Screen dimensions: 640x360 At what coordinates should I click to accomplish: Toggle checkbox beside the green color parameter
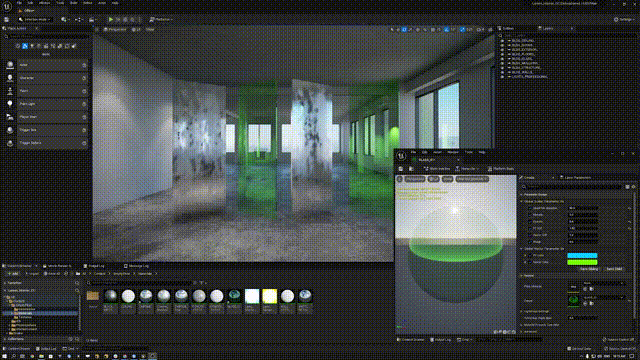[x=530, y=262]
